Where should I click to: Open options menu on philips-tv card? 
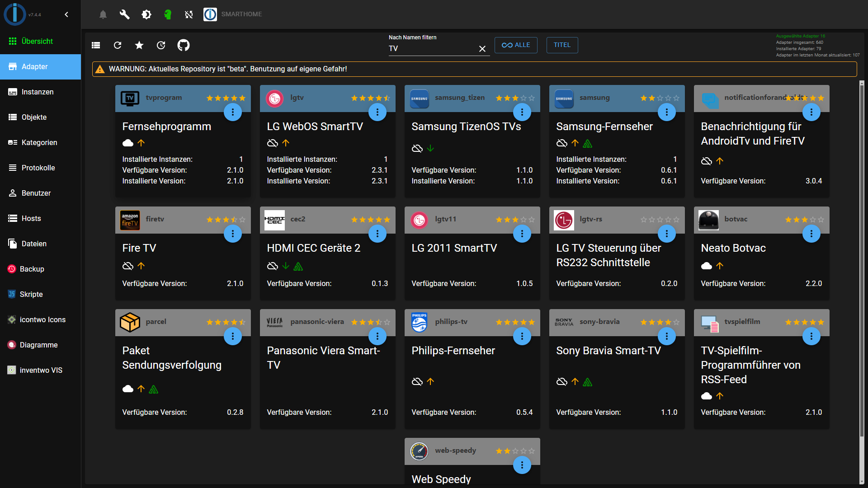522,336
